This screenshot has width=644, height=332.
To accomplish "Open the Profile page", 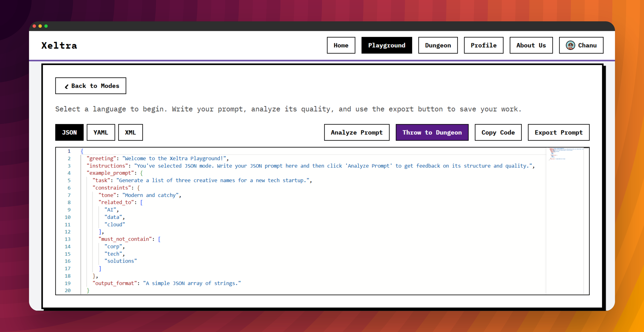I will 483,45.
